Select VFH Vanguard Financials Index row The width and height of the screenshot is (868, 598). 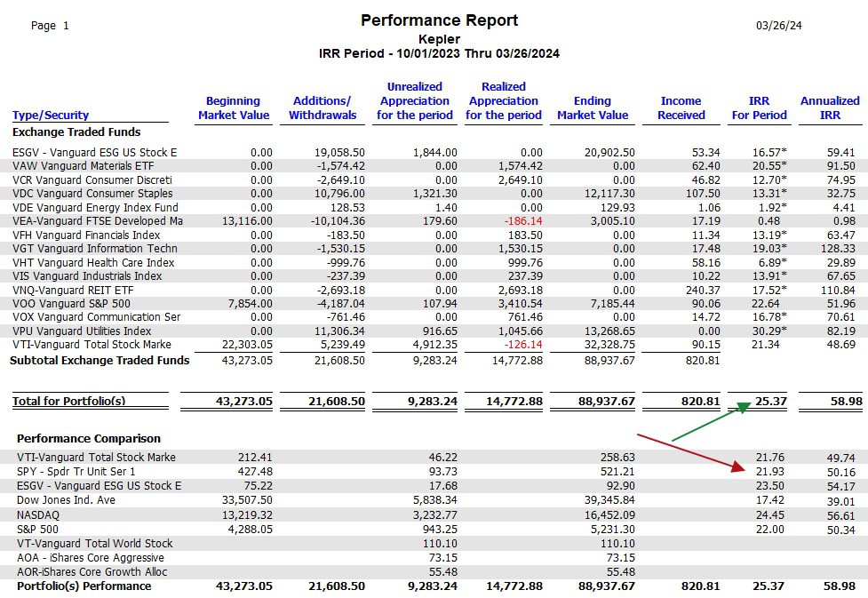click(x=434, y=235)
